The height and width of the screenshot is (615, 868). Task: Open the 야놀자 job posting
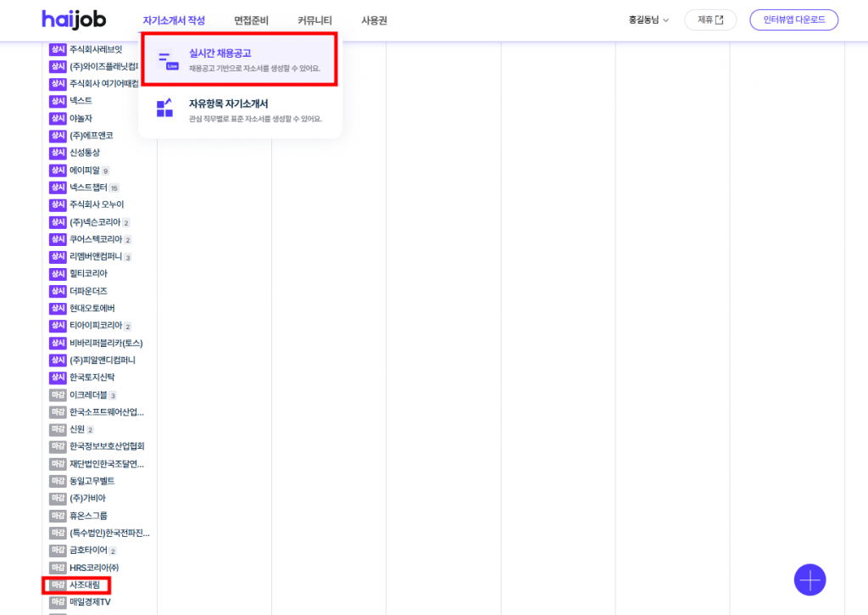coord(81,118)
